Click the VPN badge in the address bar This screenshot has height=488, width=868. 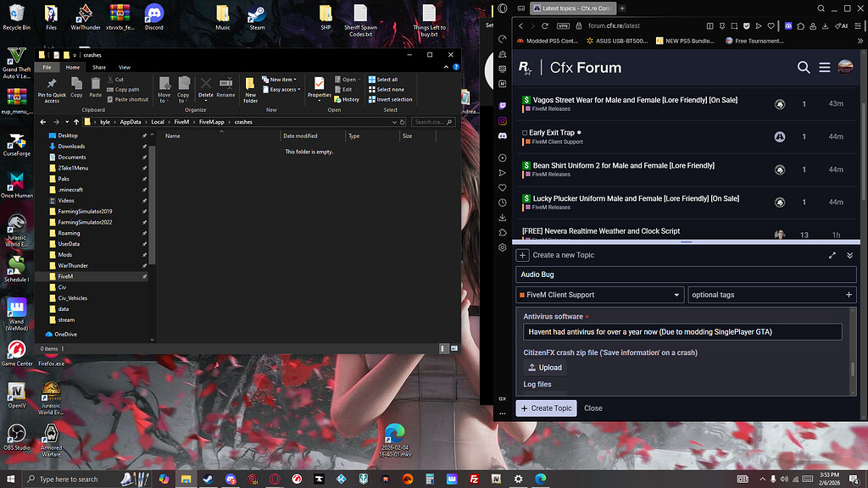[x=563, y=26]
